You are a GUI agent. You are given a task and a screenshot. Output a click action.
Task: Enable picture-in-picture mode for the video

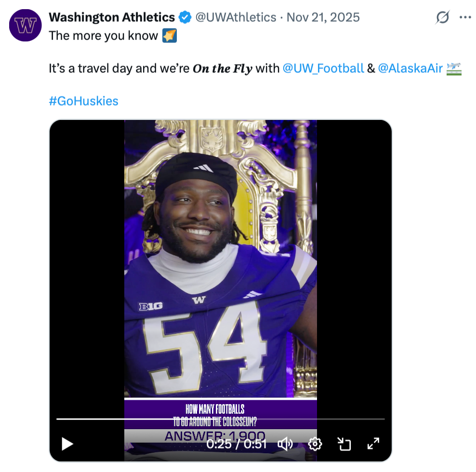click(344, 444)
